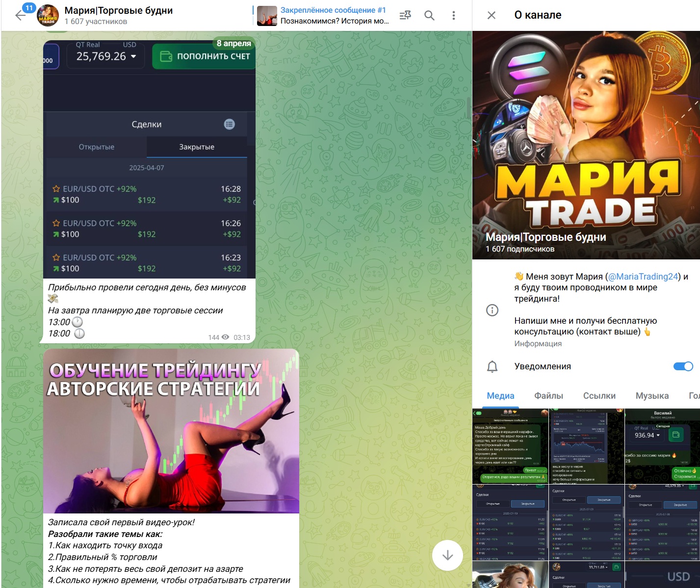Jump to latest message with down arrow
This screenshot has height=588, width=700.
[447, 556]
